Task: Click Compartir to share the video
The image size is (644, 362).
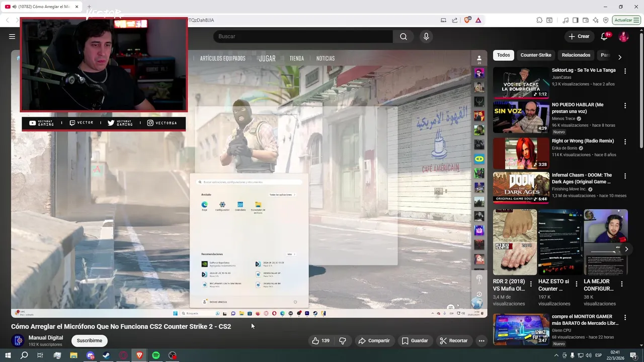Action: (374, 340)
